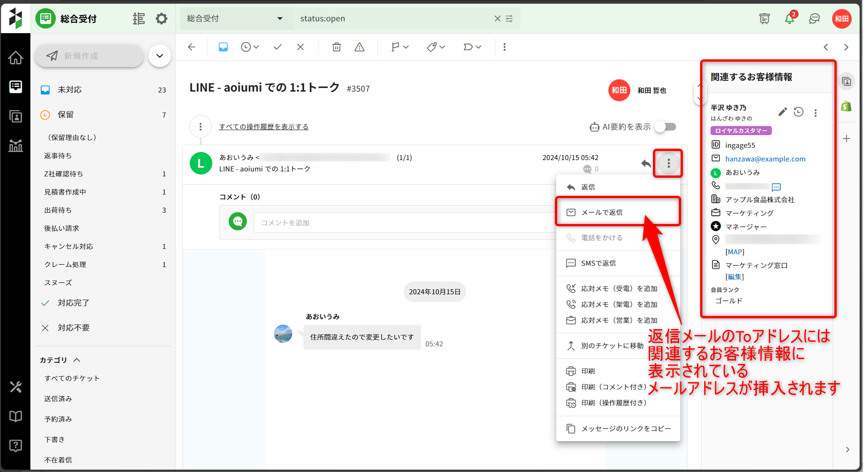This screenshot has height=472, width=868.
Task: Click the ロイヤルカスタマー purple tag
Action: (740, 131)
